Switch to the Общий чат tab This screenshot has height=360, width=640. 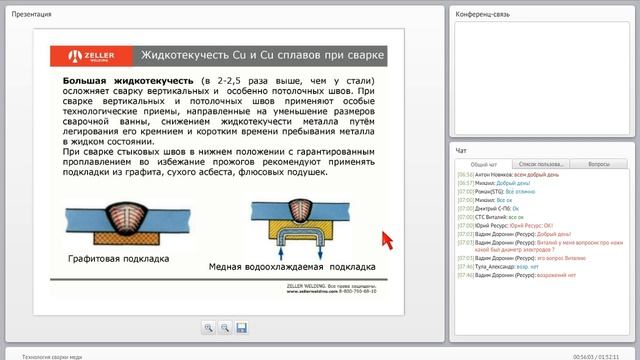tap(484, 164)
